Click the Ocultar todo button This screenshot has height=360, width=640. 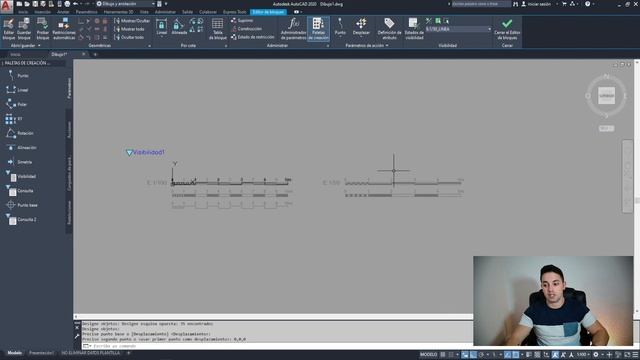click(x=129, y=37)
